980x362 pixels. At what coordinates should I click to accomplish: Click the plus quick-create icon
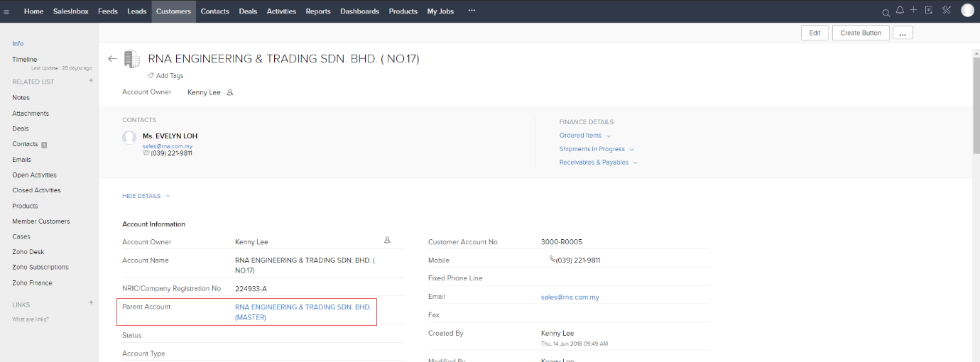[914, 11]
